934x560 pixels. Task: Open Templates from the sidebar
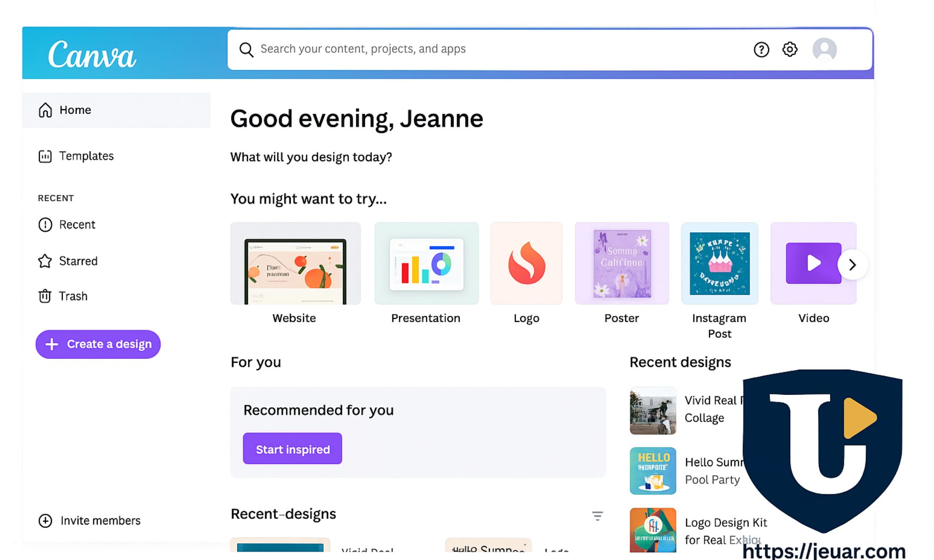point(86,156)
